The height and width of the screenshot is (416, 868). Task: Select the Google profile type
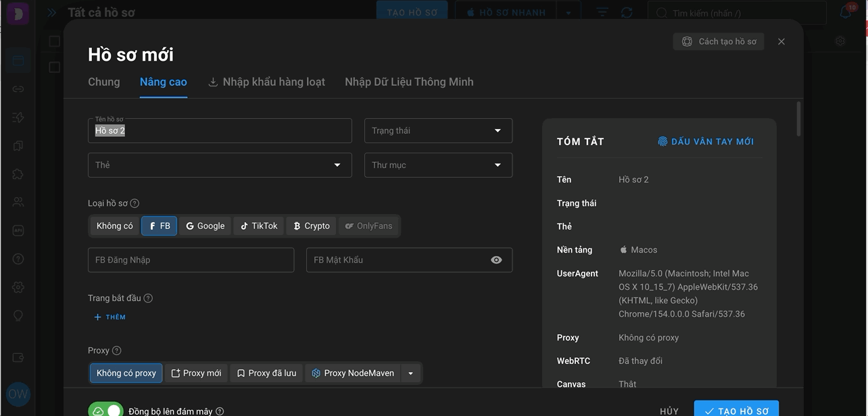pos(206,226)
